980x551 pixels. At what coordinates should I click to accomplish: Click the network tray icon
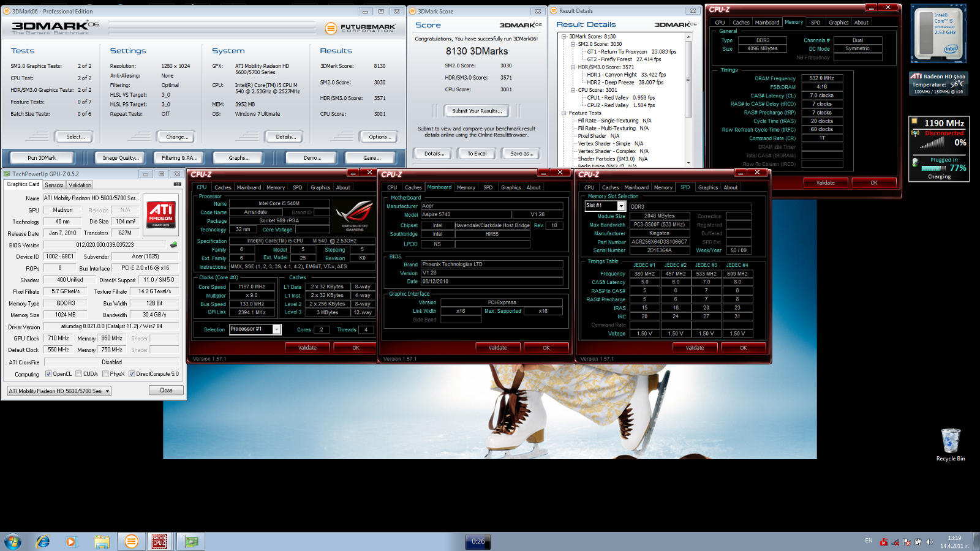click(895, 542)
